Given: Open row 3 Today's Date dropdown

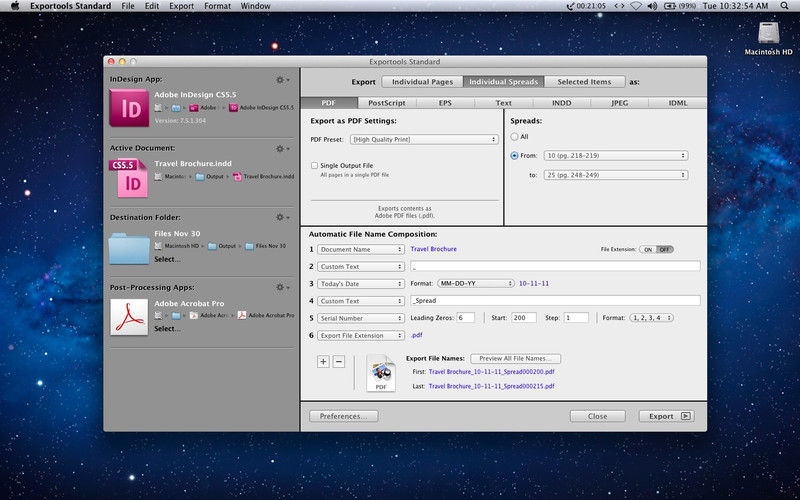Looking at the screenshot, I should 361,284.
